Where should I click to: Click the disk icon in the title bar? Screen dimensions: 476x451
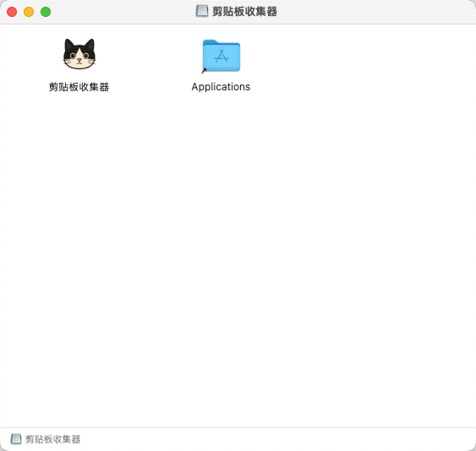[x=202, y=12]
